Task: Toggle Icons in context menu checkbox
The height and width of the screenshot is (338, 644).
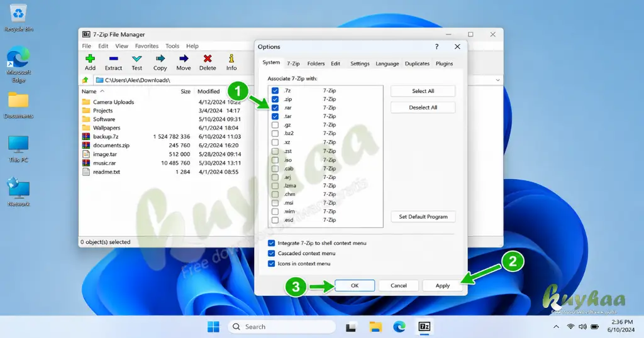Action: coord(272,264)
